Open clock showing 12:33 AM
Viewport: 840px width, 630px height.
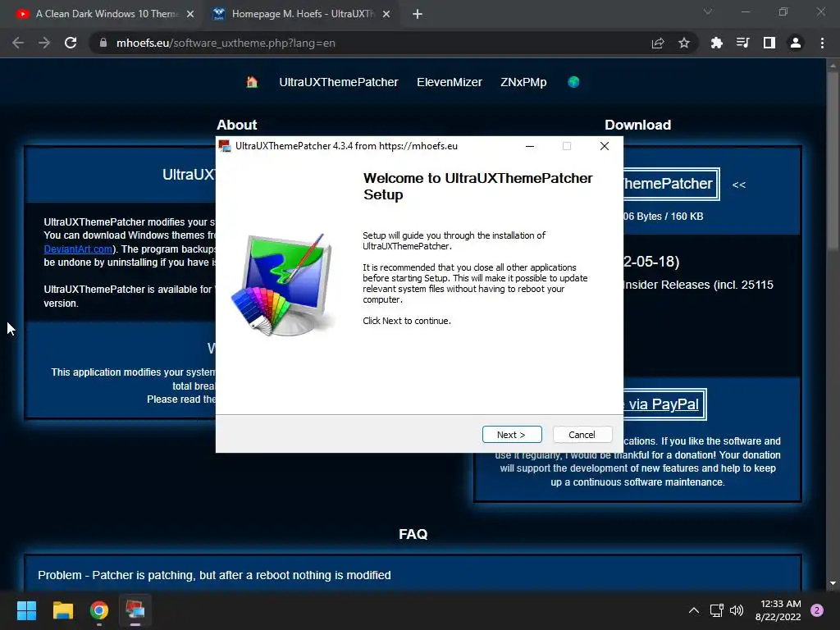[778, 610]
